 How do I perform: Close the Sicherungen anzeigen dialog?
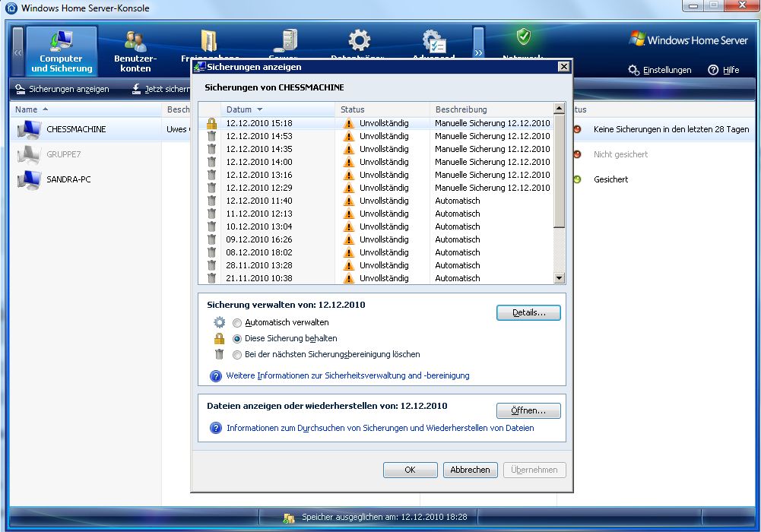pos(563,67)
